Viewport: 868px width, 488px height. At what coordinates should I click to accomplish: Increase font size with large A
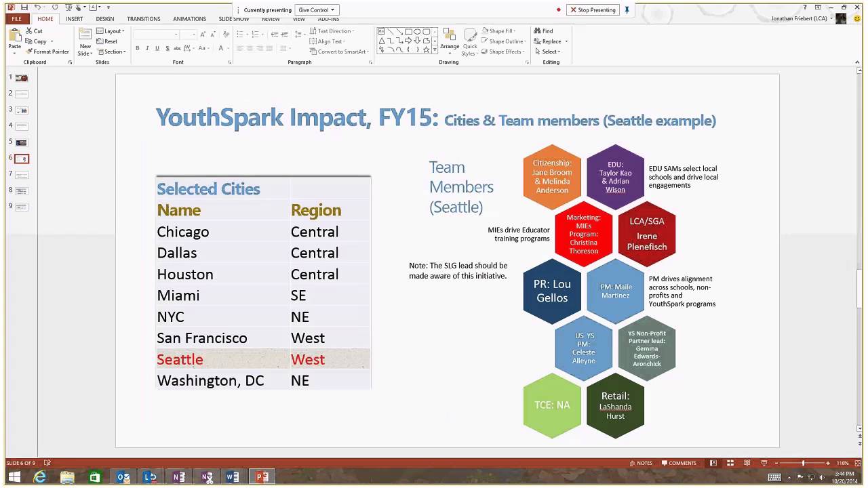203,35
